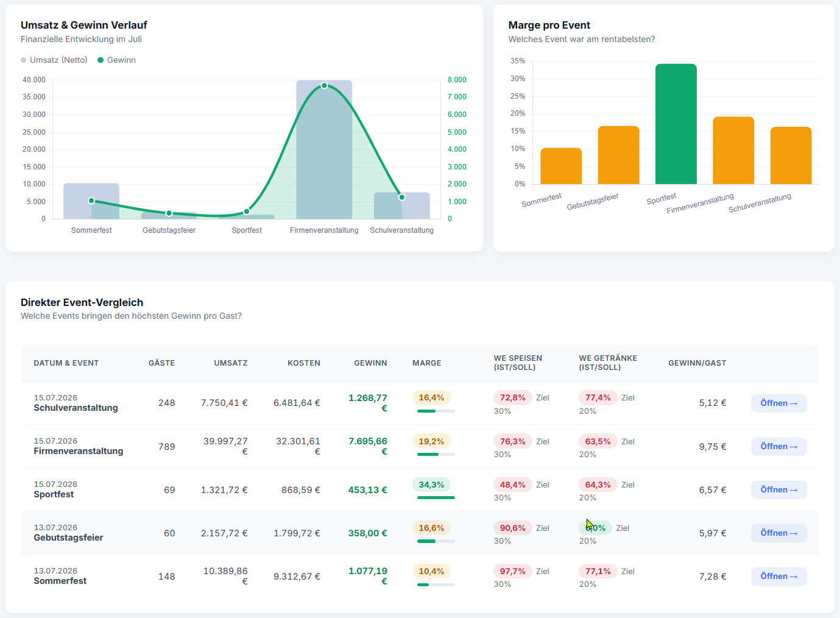Click the margin progress bar for Geburtstagsfeier

coord(436,541)
